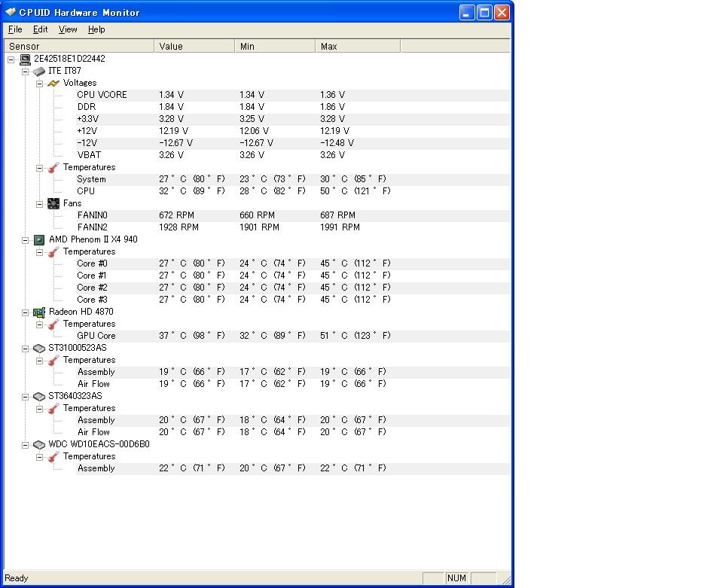Select the Core #3 row
Screen dimensions: 717x588
293,300
